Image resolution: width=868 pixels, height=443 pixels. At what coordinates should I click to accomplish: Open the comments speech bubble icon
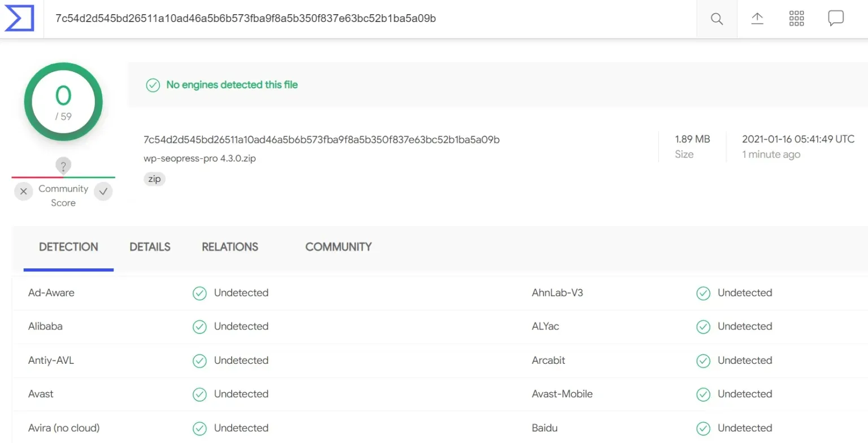(836, 19)
